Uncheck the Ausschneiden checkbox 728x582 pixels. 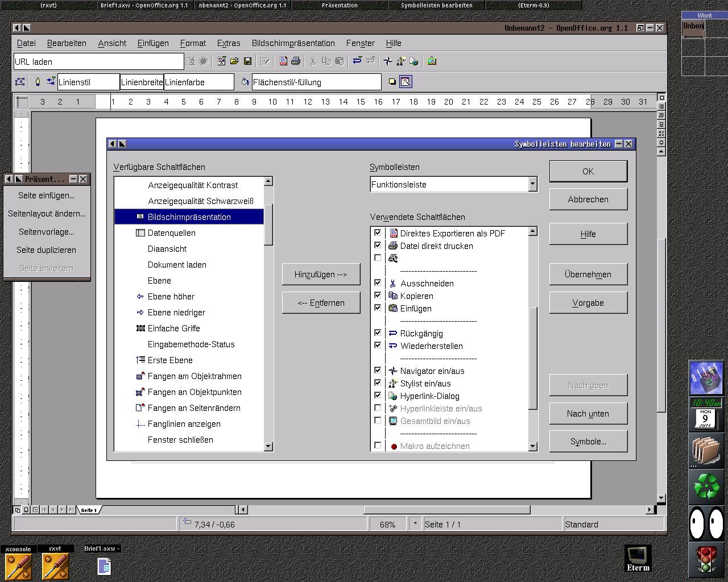(x=378, y=283)
